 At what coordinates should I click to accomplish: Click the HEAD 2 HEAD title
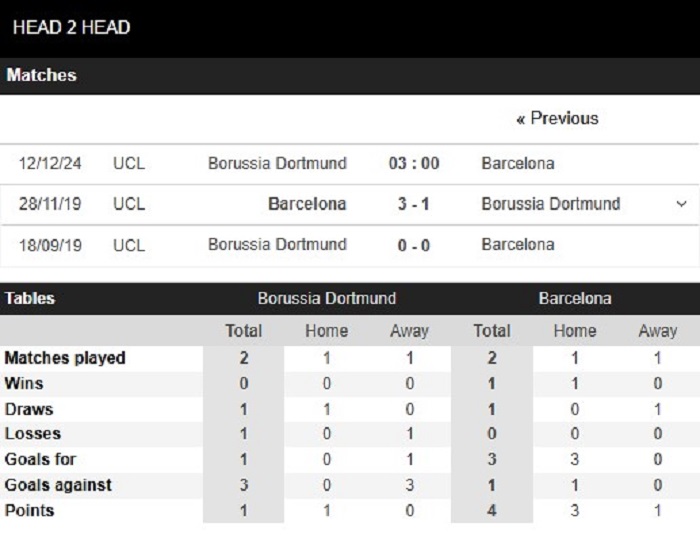click(71, 27)
